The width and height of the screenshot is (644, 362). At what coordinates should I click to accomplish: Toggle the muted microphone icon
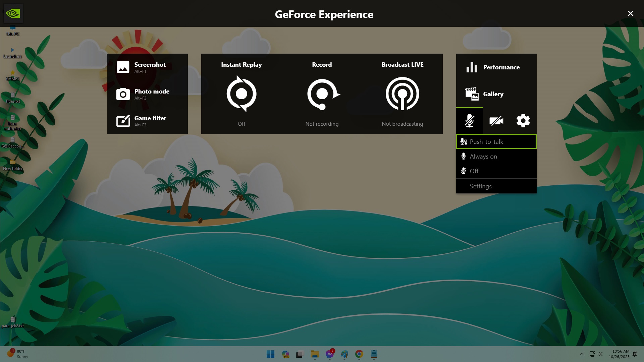pyautogui.click(x=470, y=121)
